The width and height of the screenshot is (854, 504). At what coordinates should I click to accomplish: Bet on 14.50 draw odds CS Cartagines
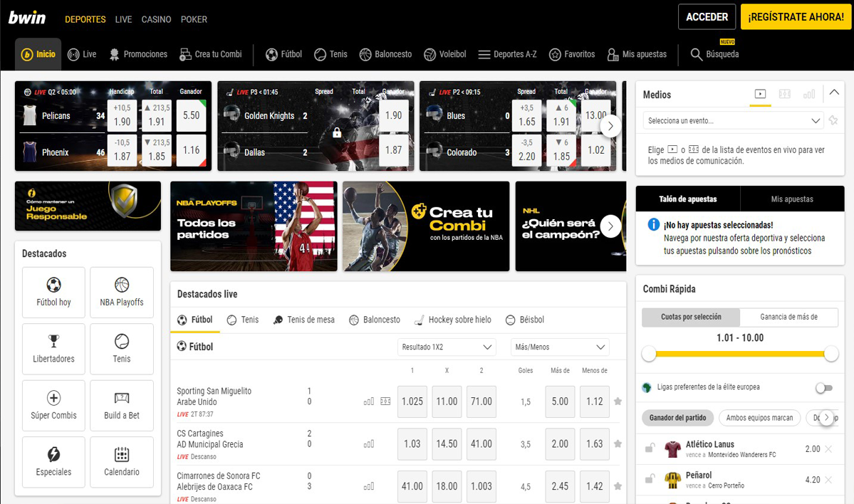tap(447, 444)
